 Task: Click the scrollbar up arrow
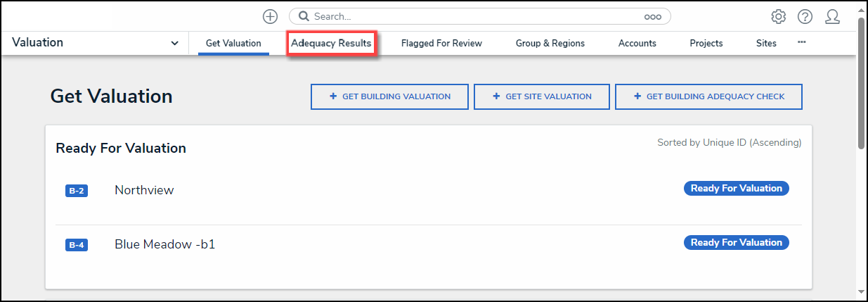(862, 9)
